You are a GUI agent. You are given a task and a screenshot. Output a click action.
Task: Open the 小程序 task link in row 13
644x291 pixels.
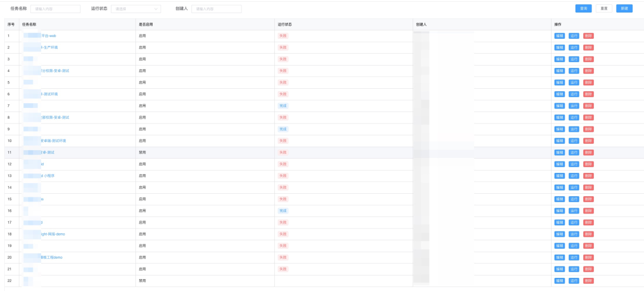(x=49, y=176)
